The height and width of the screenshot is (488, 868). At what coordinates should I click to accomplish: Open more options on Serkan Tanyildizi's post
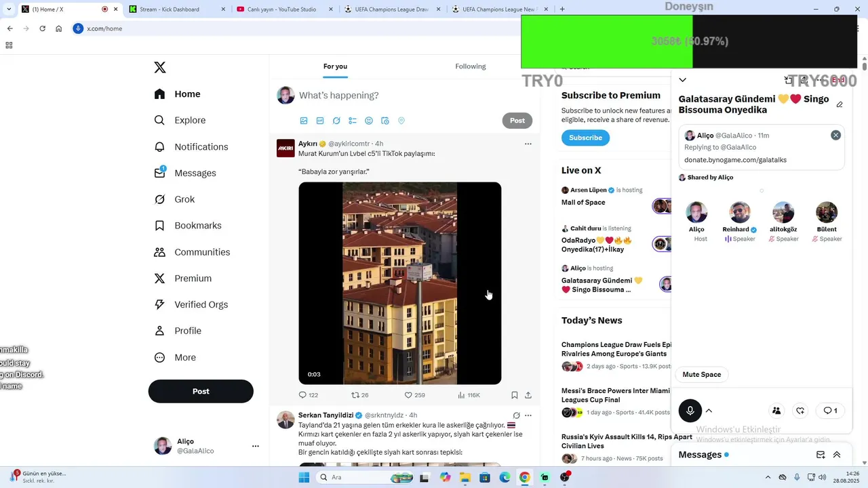pos(528,415)
